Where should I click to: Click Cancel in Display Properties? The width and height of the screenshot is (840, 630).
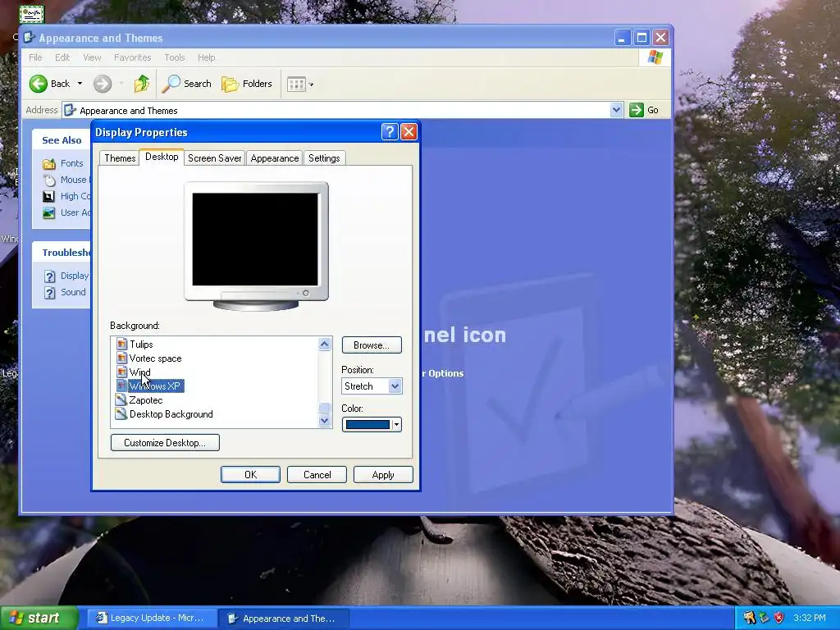(x=317, y=475)
